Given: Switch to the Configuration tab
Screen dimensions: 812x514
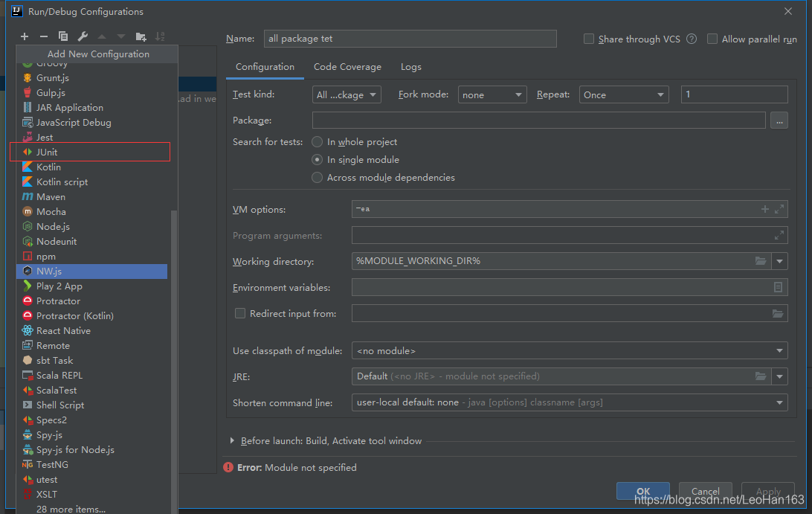Looking at the screenshot, I should tap(265, 67).
